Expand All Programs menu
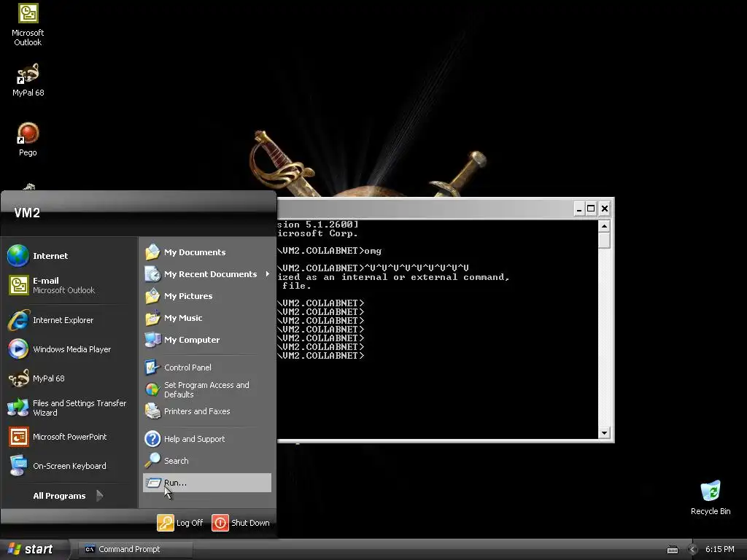This screenshot has height=560, width=747. point(69,496)
